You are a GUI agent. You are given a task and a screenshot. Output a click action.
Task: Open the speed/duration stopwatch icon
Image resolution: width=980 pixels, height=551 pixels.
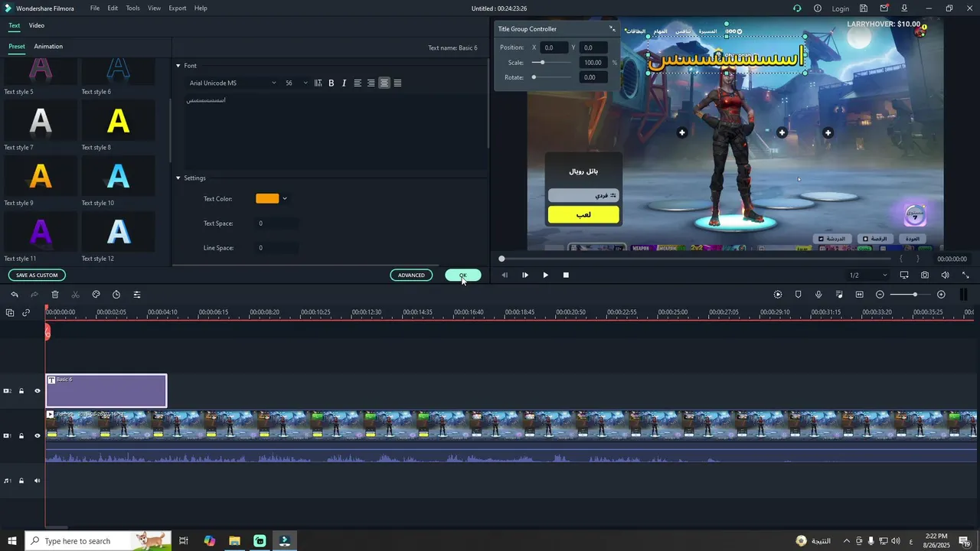point(116,295)
